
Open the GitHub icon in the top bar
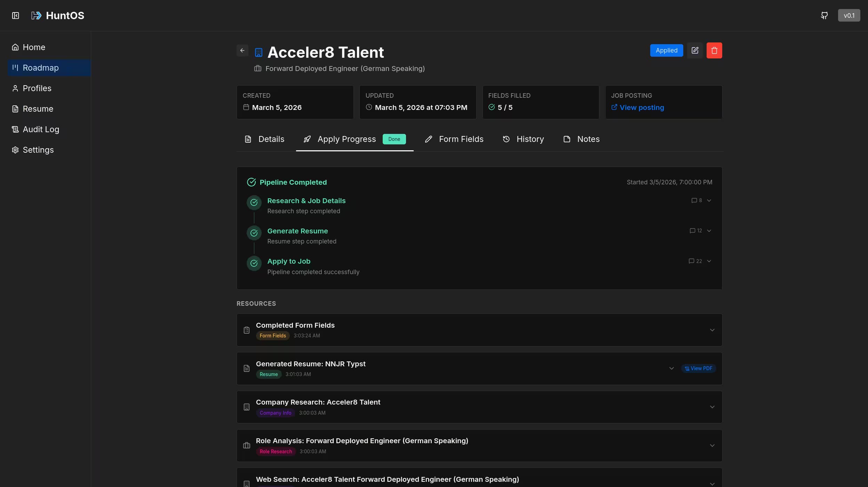823,15
